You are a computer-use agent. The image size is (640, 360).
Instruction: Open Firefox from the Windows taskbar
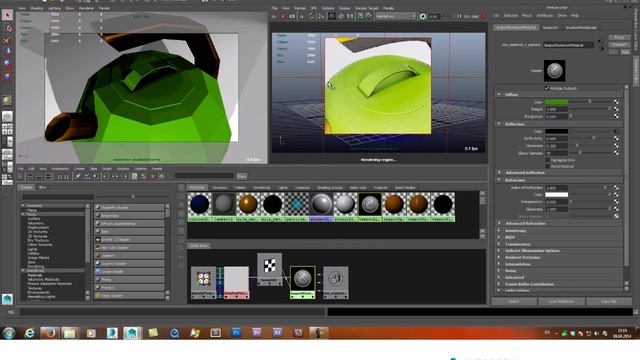[x=50, y=333]
